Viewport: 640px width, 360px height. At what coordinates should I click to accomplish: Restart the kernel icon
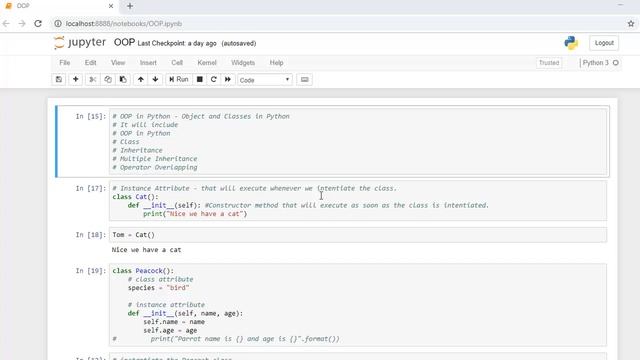[x=213, y=80]
